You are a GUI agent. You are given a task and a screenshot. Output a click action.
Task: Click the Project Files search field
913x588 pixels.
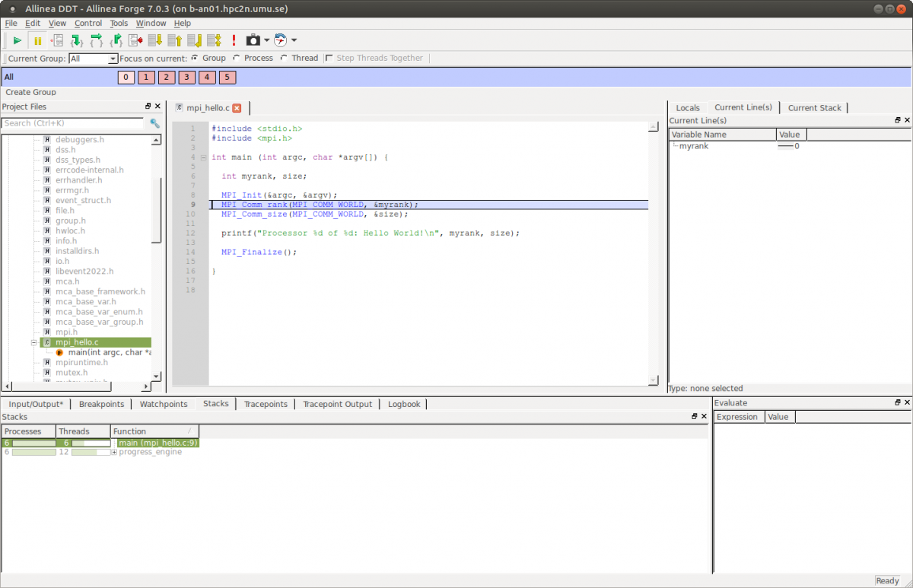tap(72, 123)
